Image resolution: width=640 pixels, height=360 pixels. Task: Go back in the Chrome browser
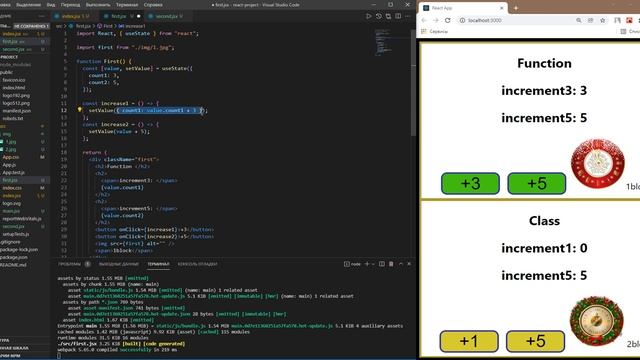(424, 20)
